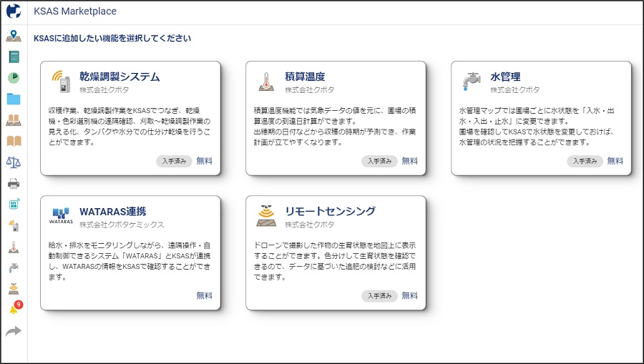Click the KSAS Marketplace header title
644x364 pixels.
pos(75,11)
